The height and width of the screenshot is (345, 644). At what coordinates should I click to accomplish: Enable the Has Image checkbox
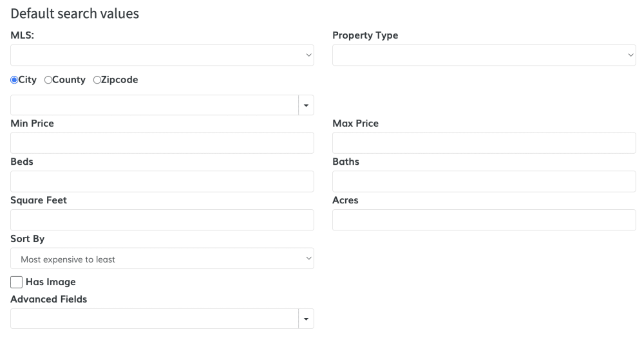16,282
